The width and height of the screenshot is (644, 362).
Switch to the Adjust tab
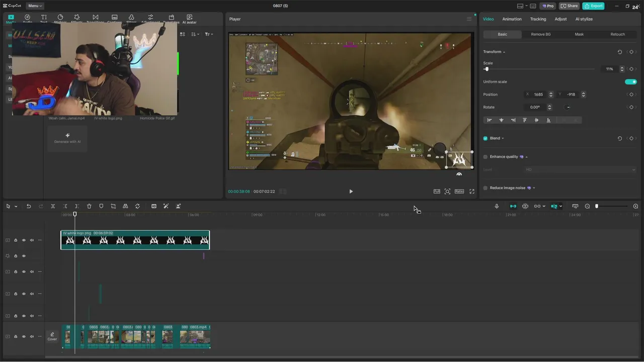560,19
